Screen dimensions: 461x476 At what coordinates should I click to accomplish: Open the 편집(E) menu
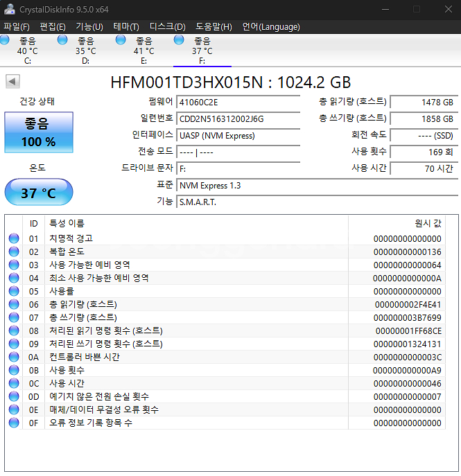53,27
